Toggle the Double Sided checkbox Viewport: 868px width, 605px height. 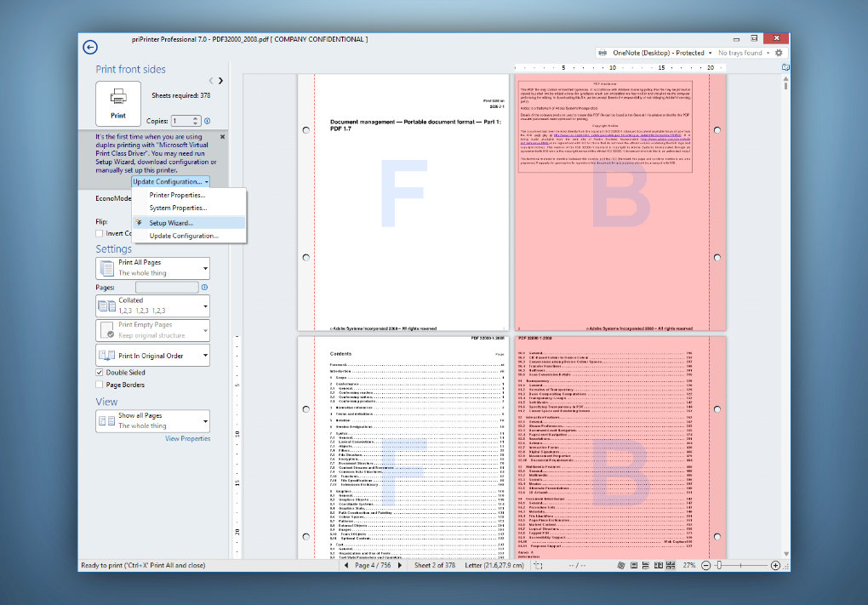(x=99, y=373)
